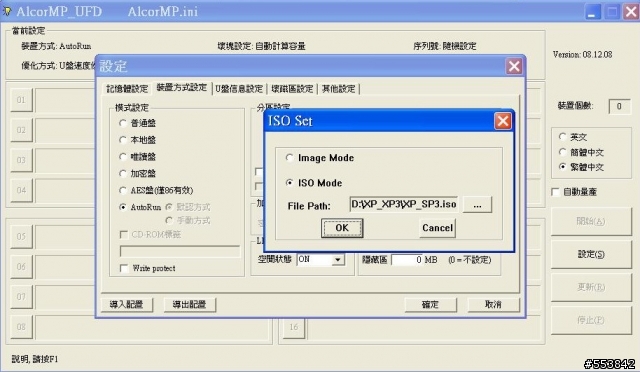Viewport: 640px width, 372px height.
Task: Select the 加密盤 mode radio button
Action: point(122,174)
